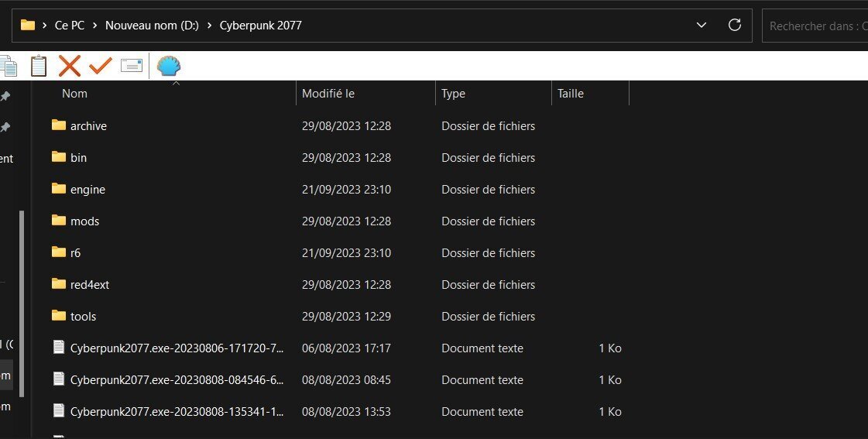Sort files by the Nom column header
This screenshot has width=868, height=439.
(74, 94)
